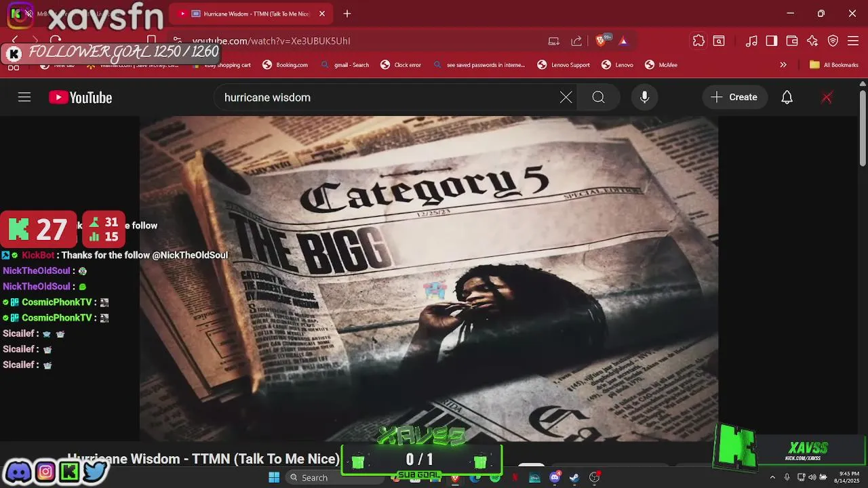Expand the bookmarks overflow chevron

click(x=783, y=65)
